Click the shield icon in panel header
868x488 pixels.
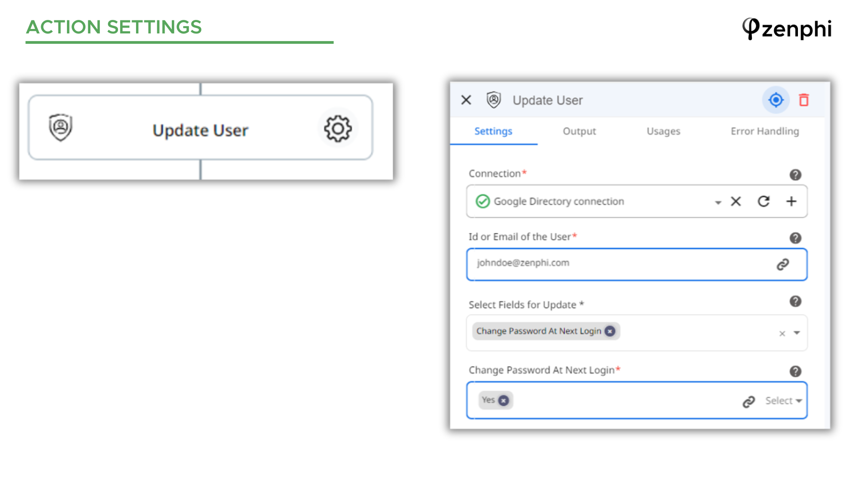pyautogui.click(x=494, y=100)
